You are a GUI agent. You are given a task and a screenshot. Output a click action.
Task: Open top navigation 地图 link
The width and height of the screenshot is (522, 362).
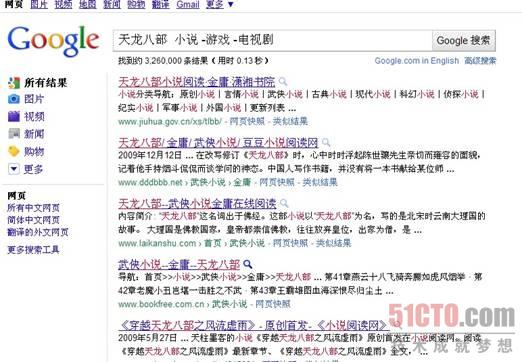(88, 4)
